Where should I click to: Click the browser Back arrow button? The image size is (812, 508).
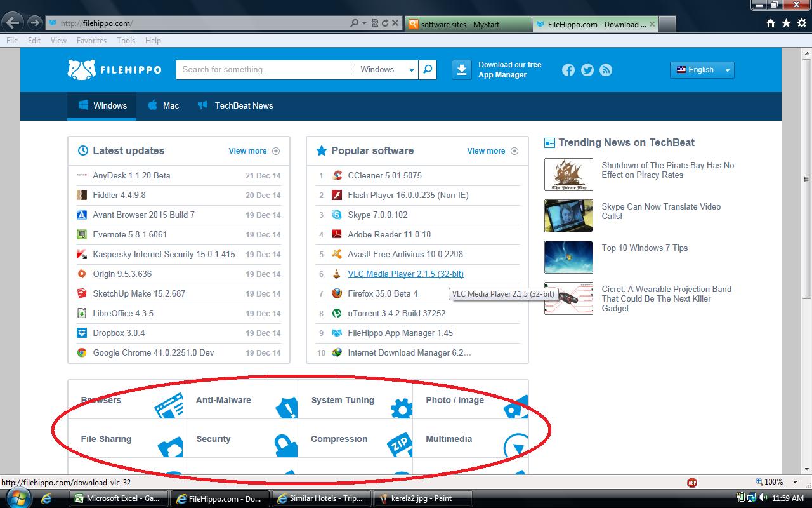[x=13, y=23]
